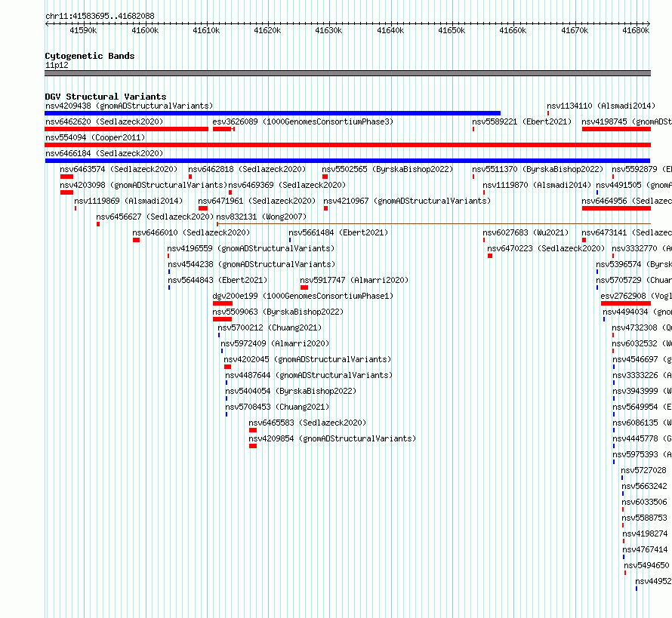Open dgv200e199 1000GenomesConsortiumPhase1 entry

coord(303,296)
